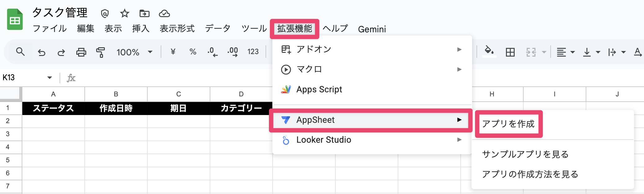
Task: Click the search magnifier icon in toolbar
Action: click(20, 52)
